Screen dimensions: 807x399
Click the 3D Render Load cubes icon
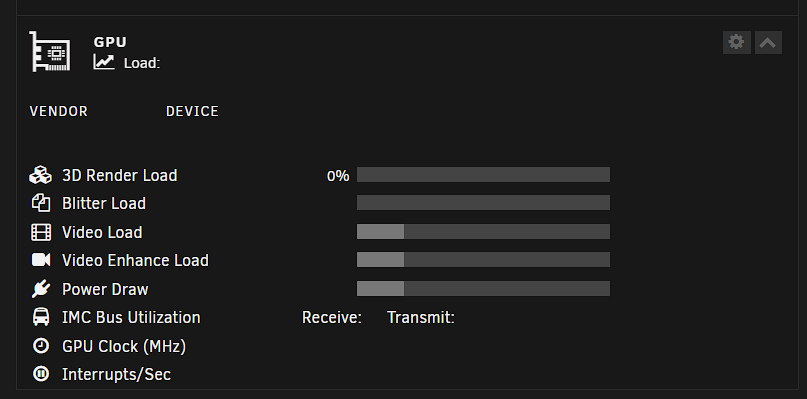[x=41, y=175]
